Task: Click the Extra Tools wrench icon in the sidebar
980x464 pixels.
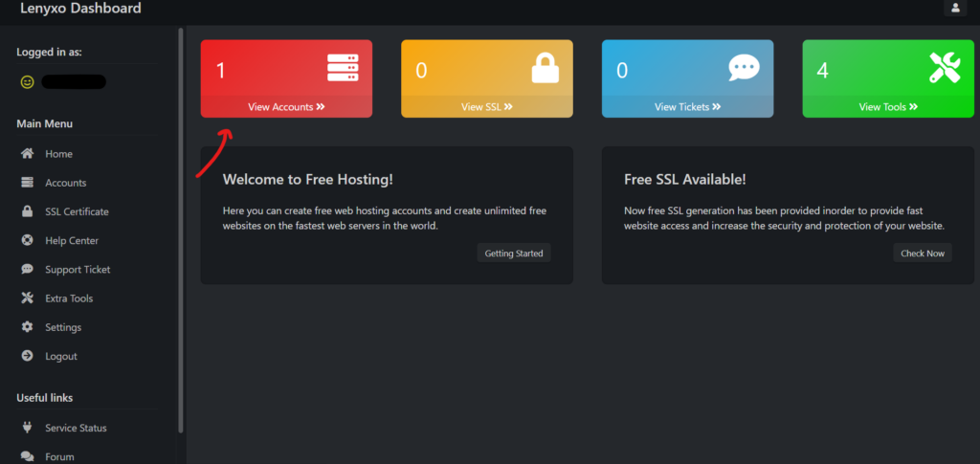Action: [x=27, y=298]
